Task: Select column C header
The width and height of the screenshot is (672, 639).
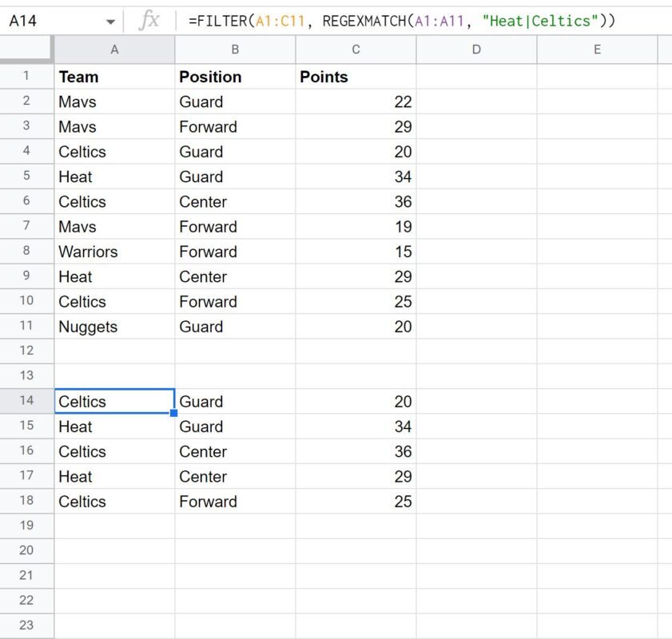Action: click(356, 50)
